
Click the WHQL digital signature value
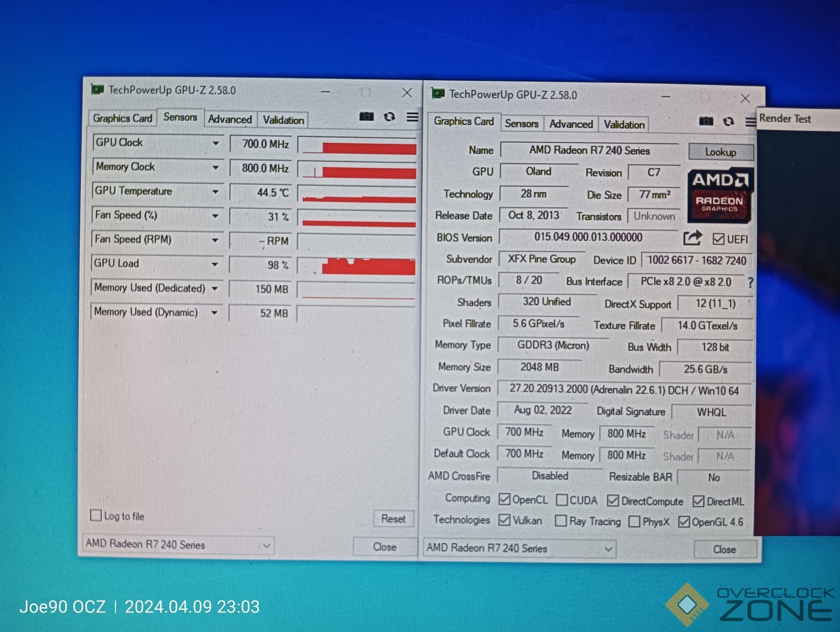click(x=711, y=412)
